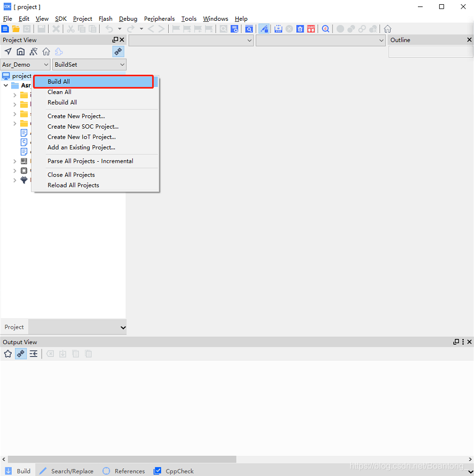The width and height of the screenshot is (474, 476).
Task: Expand the first folder in project tree
Action: (14, 96)
